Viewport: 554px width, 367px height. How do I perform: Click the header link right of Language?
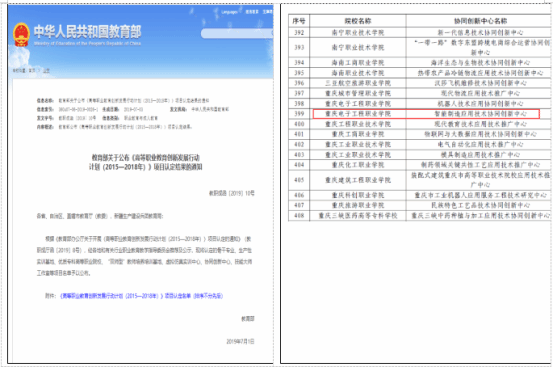(x=252, y=12)
